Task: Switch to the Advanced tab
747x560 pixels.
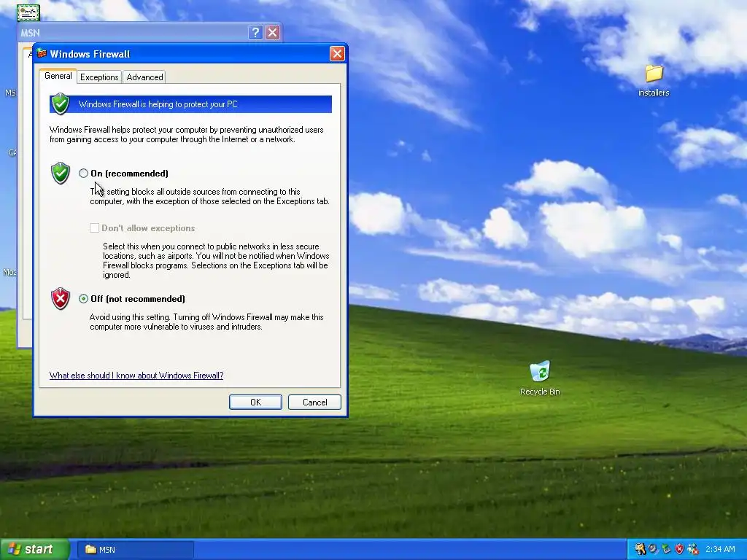Action: pyautogui.click(x=144, y=77)
